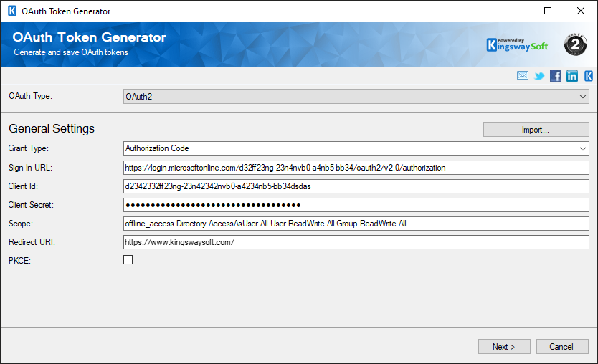Click the Import... button
The image size is (598, 364).
(x=536, y=130)
